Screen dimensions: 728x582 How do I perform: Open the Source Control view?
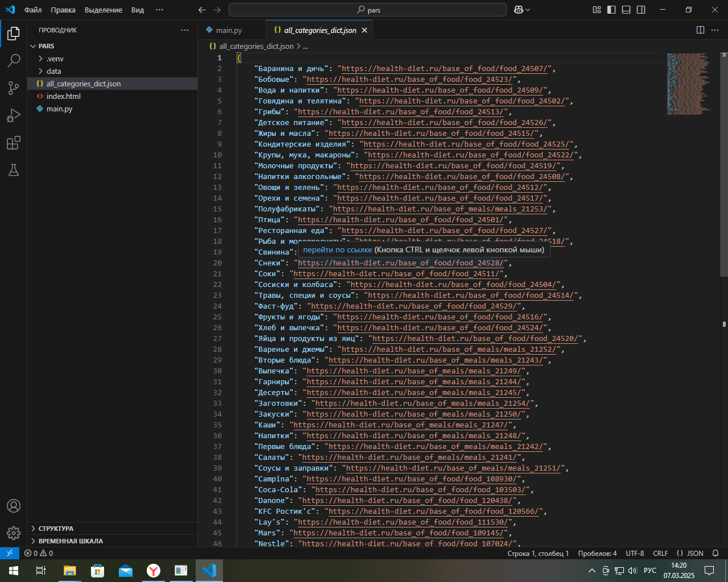14,88
